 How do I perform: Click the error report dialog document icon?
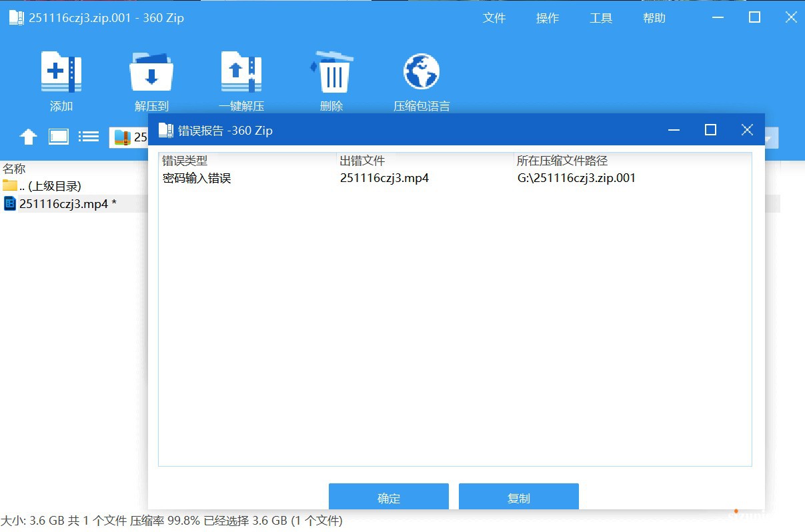(165, 130)
